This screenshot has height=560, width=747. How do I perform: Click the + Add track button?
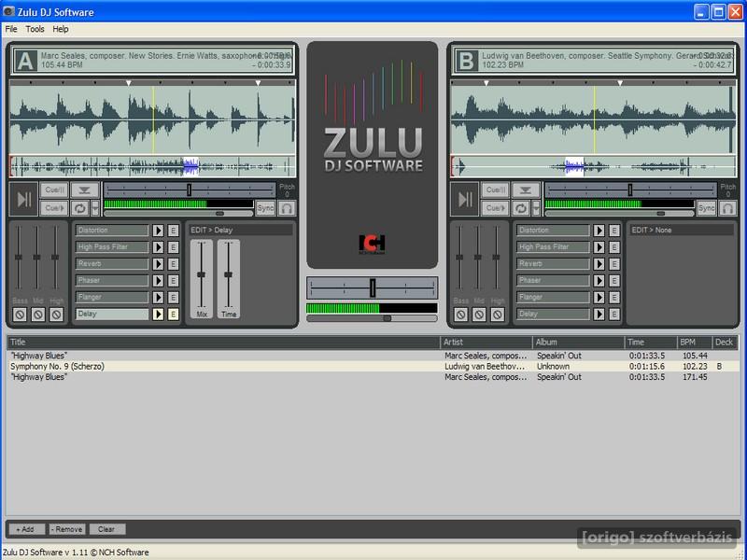click(27, 529)
